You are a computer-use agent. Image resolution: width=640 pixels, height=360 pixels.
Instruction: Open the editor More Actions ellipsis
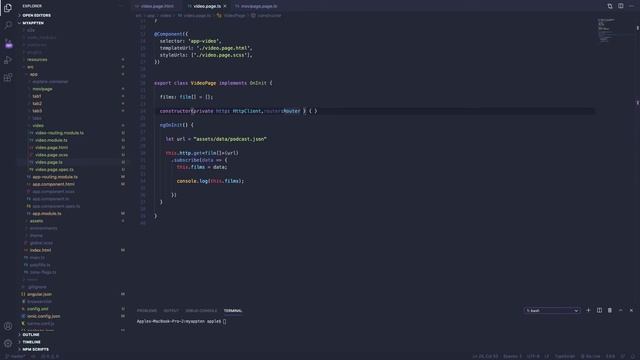tap(631, 6)
